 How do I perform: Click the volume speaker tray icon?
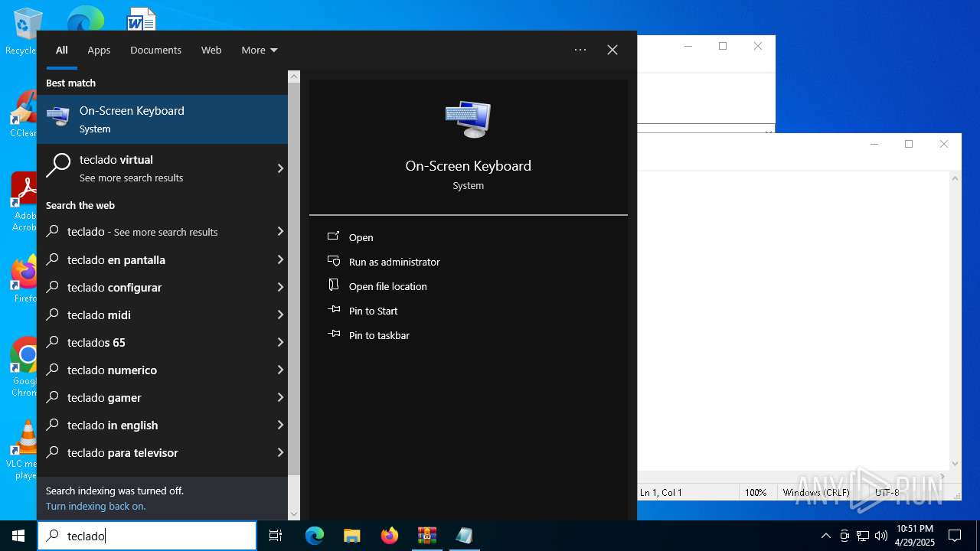881,536
